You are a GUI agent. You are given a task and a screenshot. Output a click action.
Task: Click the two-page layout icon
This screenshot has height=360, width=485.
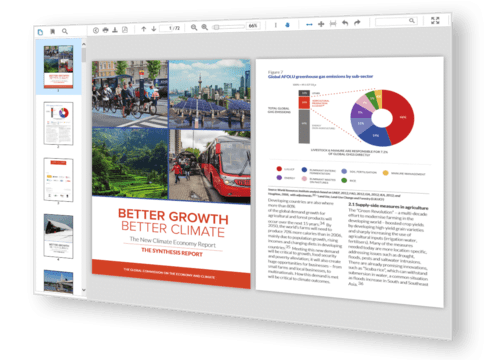click(x=333, y=23)
